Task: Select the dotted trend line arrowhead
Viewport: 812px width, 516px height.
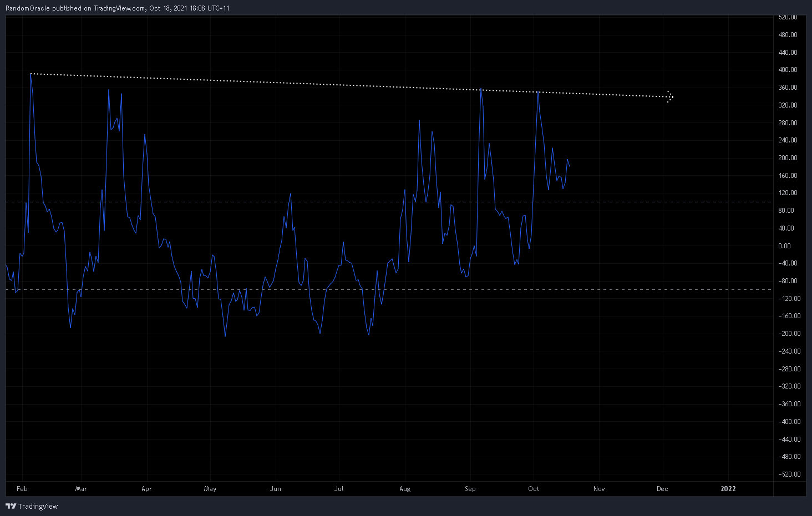Action: pos(670,97)
